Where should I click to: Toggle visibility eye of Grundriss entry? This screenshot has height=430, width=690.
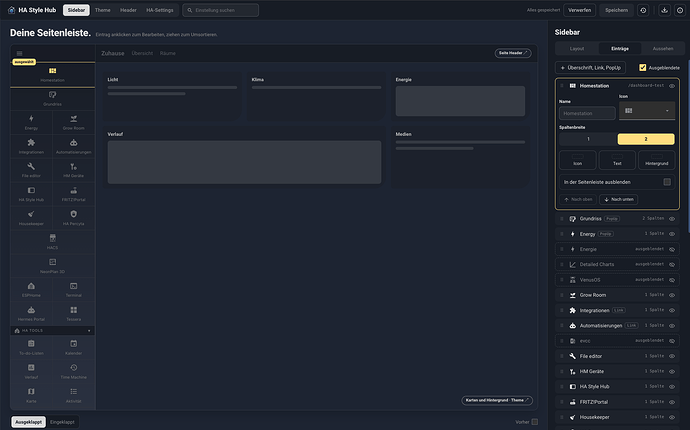pos(672,219)
